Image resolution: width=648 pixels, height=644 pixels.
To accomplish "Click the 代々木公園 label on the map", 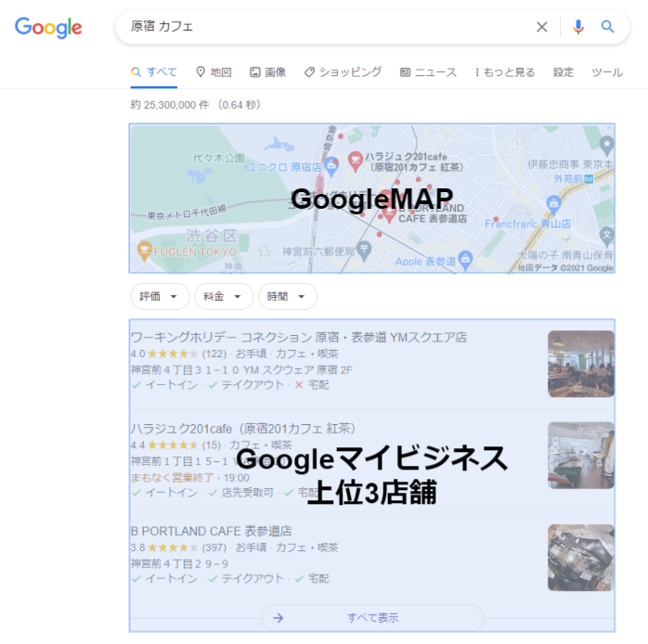I will pos(218,158).
